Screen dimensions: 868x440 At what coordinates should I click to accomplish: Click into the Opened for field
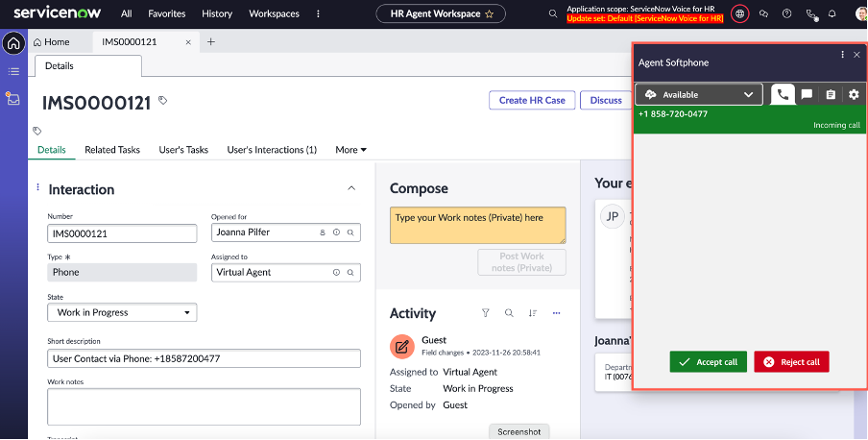click(286, 232)
